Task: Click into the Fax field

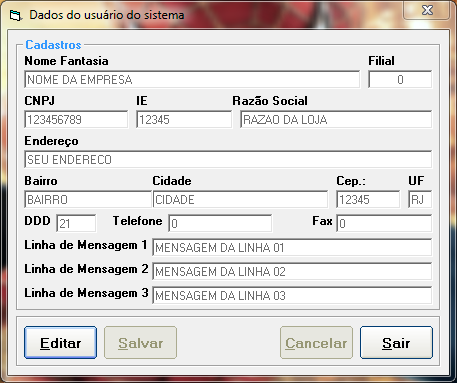Action: click(384, 223)
